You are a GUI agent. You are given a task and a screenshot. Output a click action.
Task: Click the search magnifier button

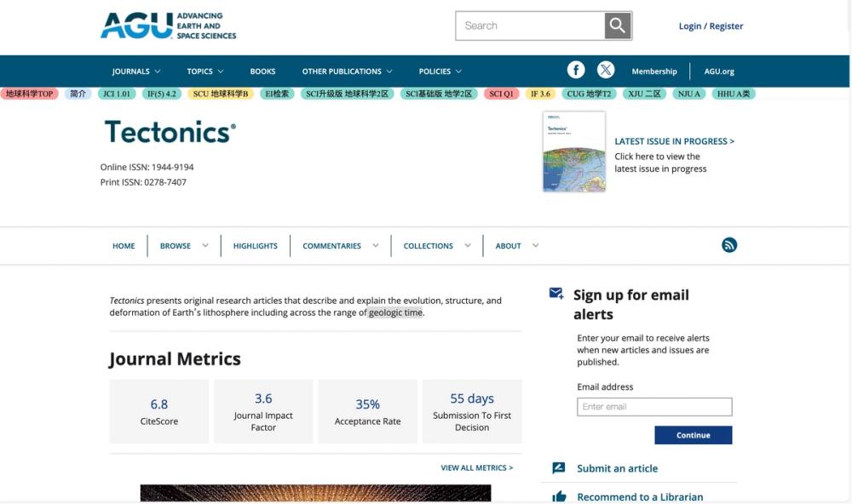(x=618, y=26)
